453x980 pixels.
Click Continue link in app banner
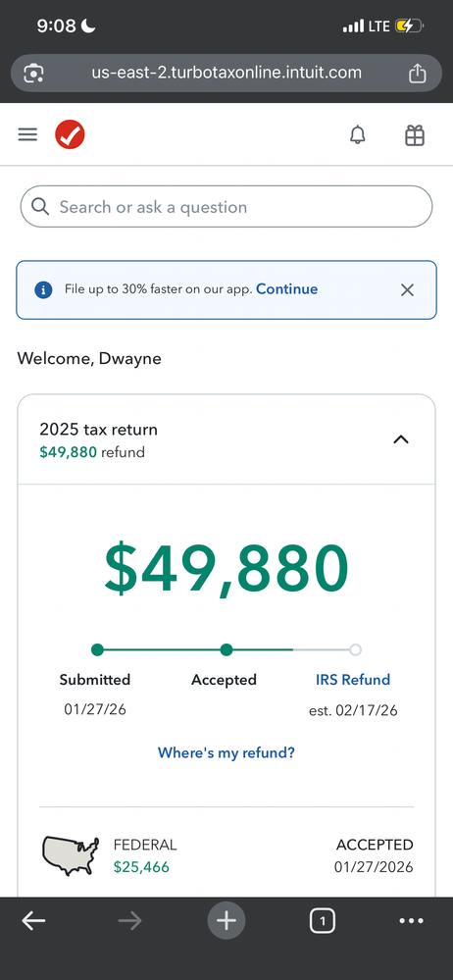coord(286,289)
